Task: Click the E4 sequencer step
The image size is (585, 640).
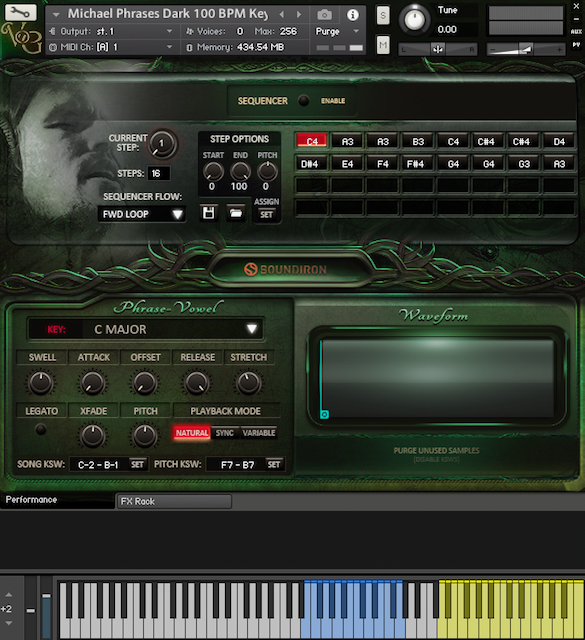Action: [x=347, y=164]
